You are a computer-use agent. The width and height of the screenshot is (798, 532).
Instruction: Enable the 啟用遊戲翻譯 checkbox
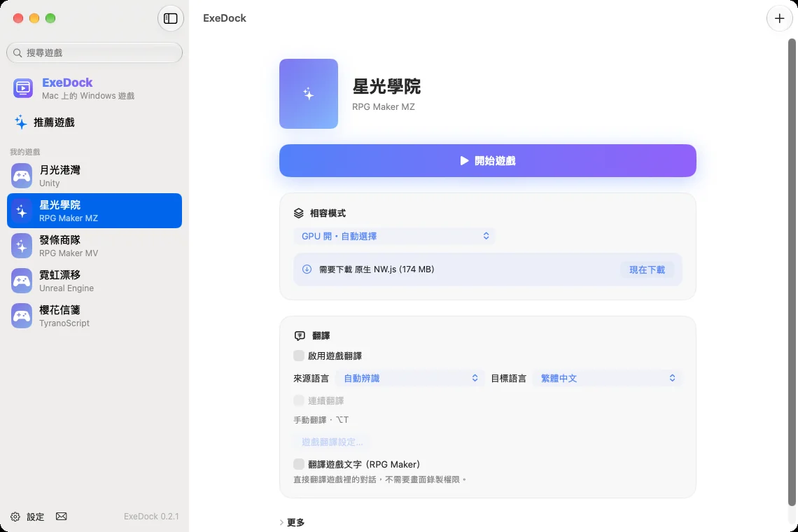tap(299, 356)
